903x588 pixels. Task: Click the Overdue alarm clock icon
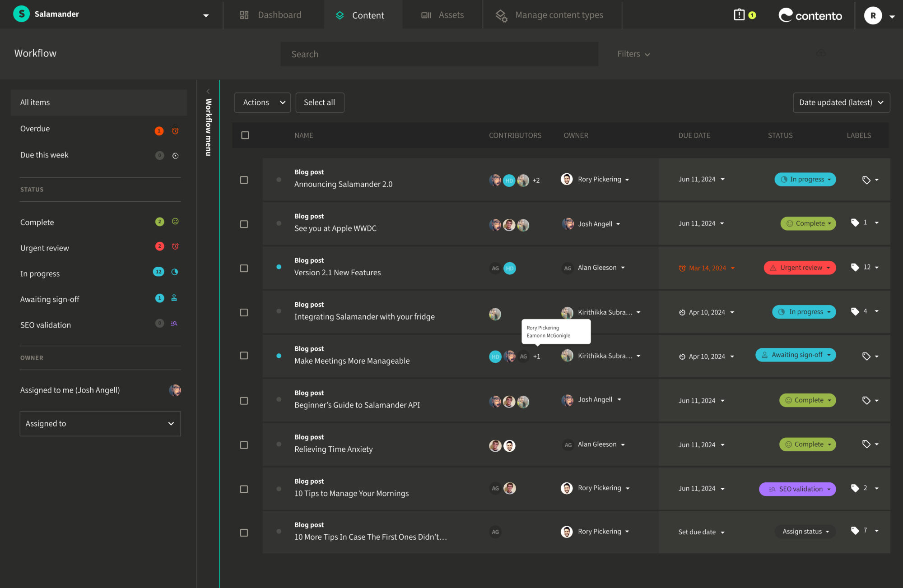click(175, 130)
